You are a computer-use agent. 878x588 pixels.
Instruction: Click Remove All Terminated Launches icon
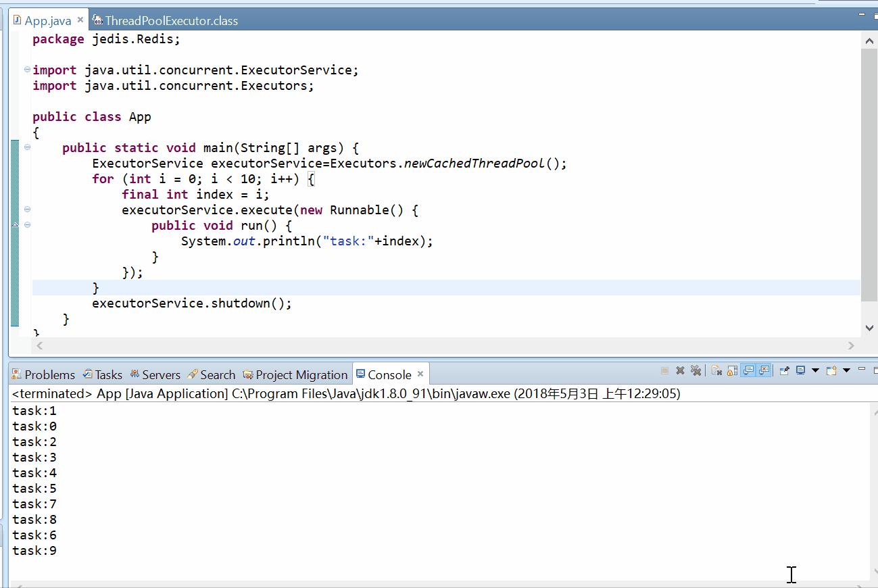[696, 370]
